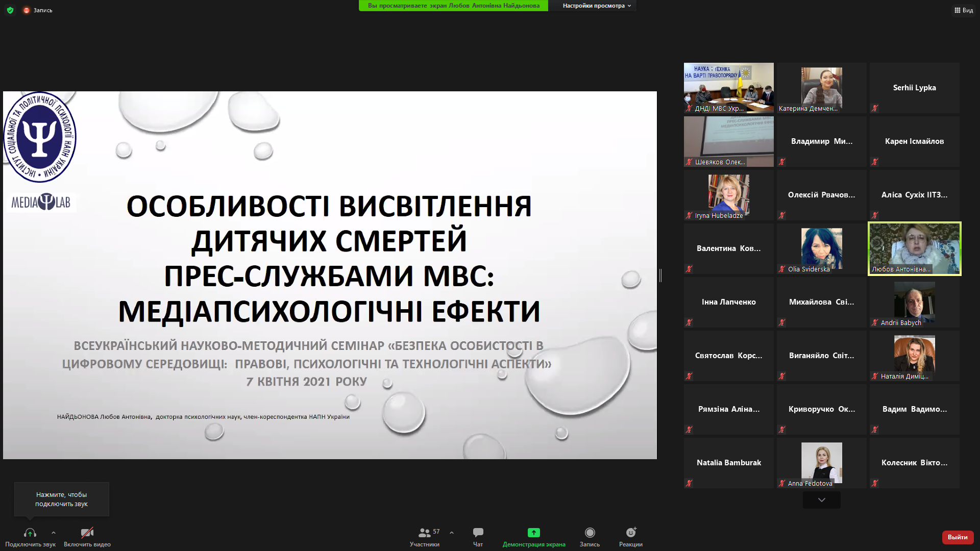Show next page of participant videos
Screen dimensions: 980x551
coord(821,500)
